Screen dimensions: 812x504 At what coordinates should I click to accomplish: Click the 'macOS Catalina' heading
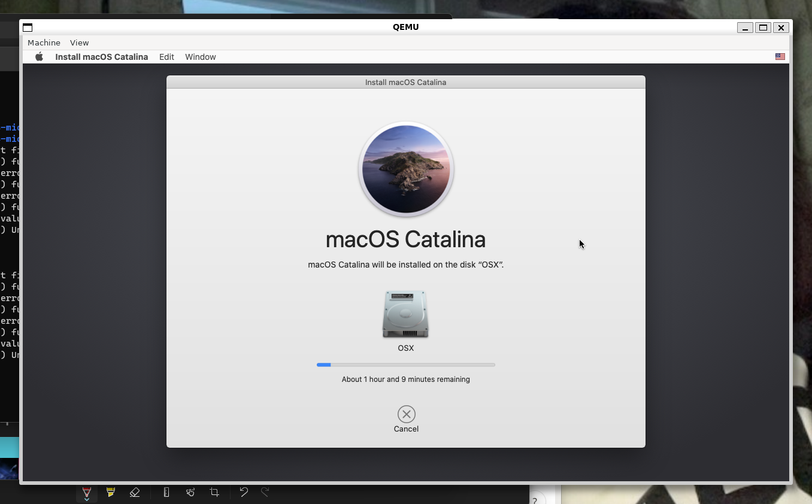(405, 239)
